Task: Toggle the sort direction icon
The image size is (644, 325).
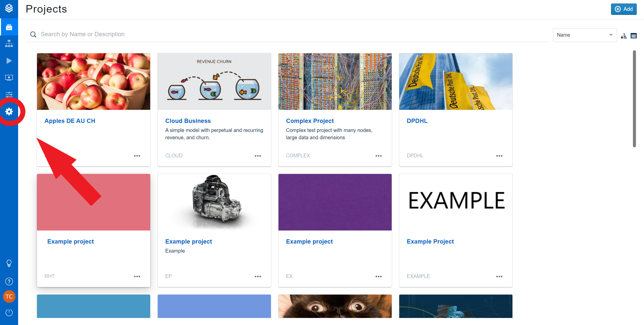Action: [x=624, y=36]
